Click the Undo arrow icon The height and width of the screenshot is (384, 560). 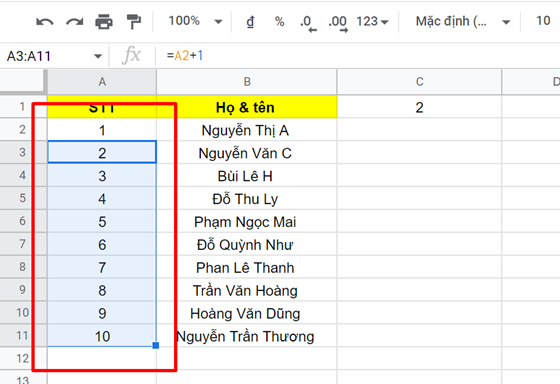pyautogui.click(x=45, y=22)
